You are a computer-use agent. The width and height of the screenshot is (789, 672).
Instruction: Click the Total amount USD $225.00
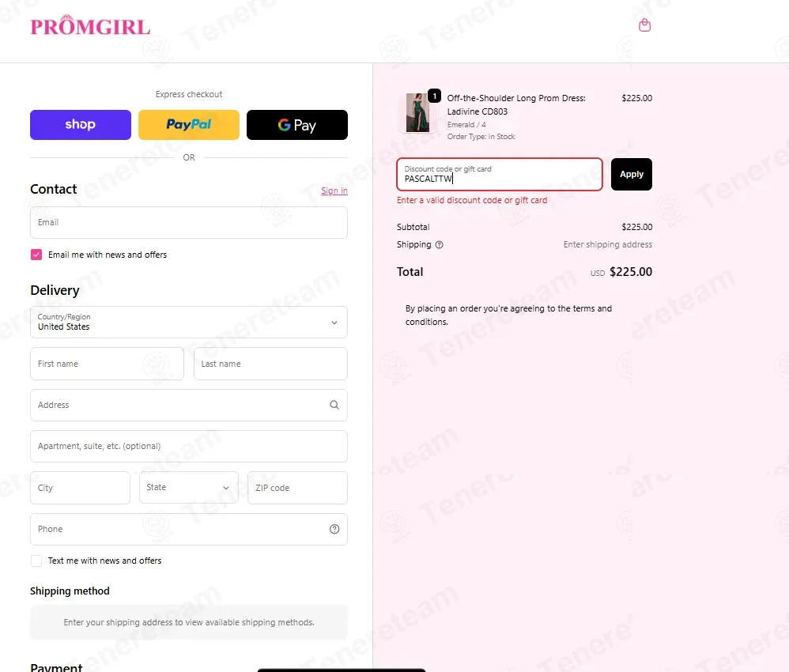tap(621, 272)
